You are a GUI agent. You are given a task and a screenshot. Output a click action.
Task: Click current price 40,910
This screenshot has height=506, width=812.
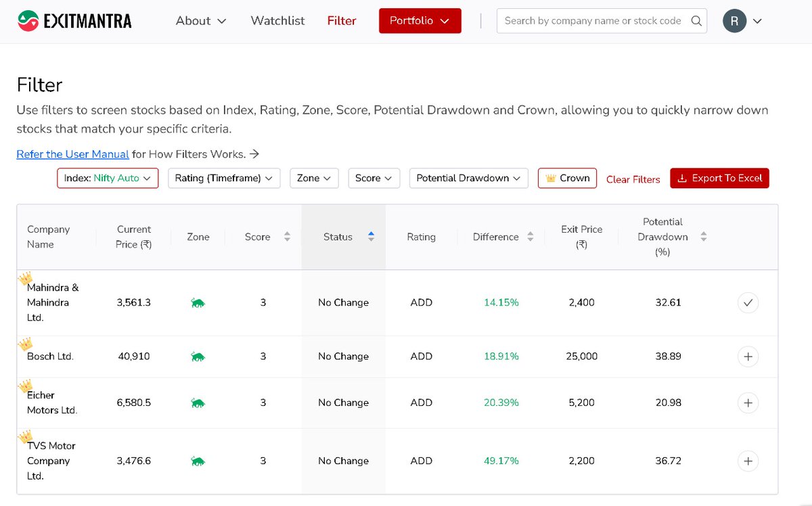click(134, 356)
